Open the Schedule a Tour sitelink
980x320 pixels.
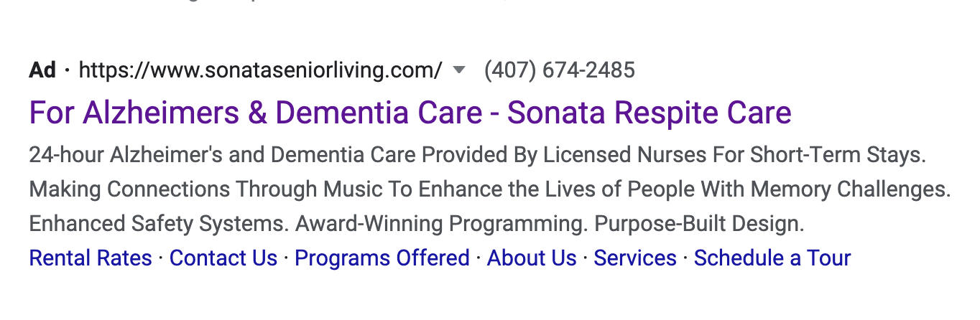[x=772, y=258]
